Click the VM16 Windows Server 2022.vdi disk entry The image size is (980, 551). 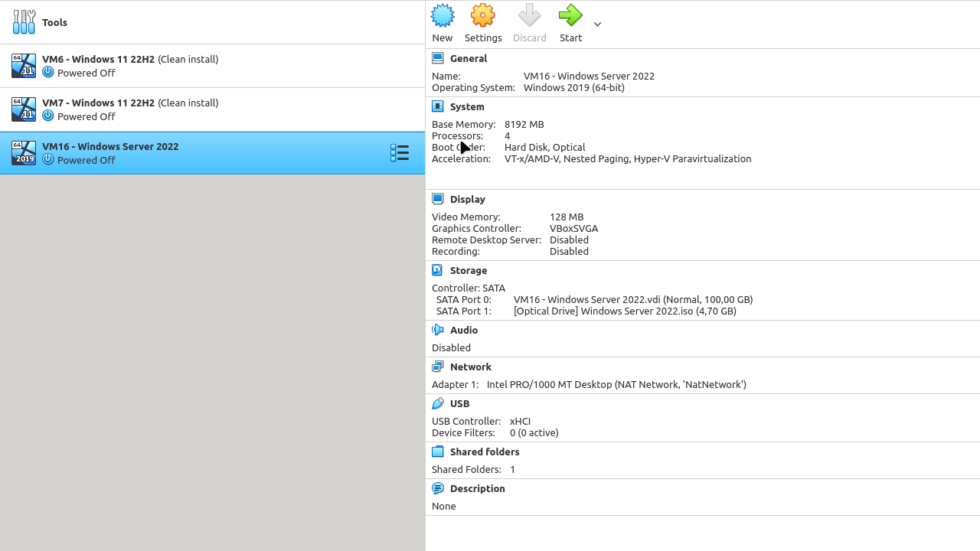coord(633,299)
